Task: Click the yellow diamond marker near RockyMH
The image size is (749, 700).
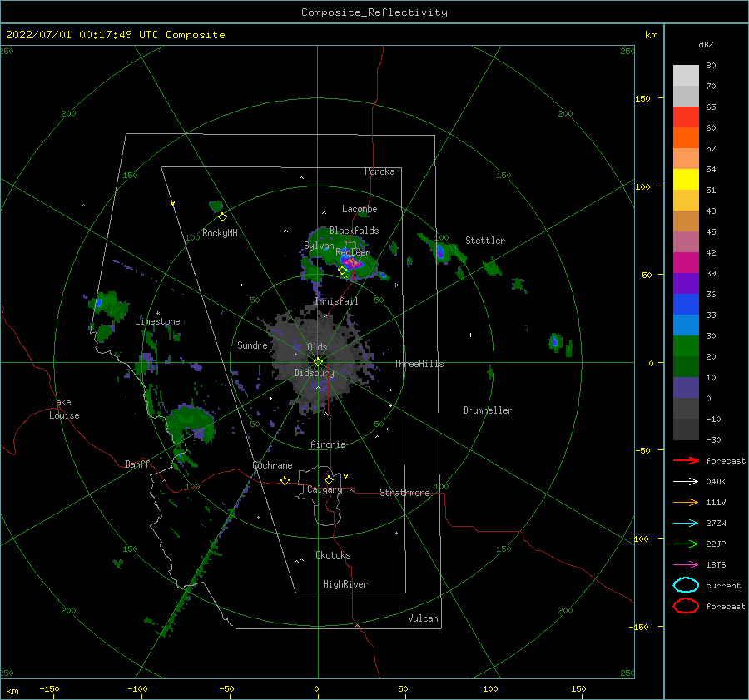Action: tap(222, 217)
